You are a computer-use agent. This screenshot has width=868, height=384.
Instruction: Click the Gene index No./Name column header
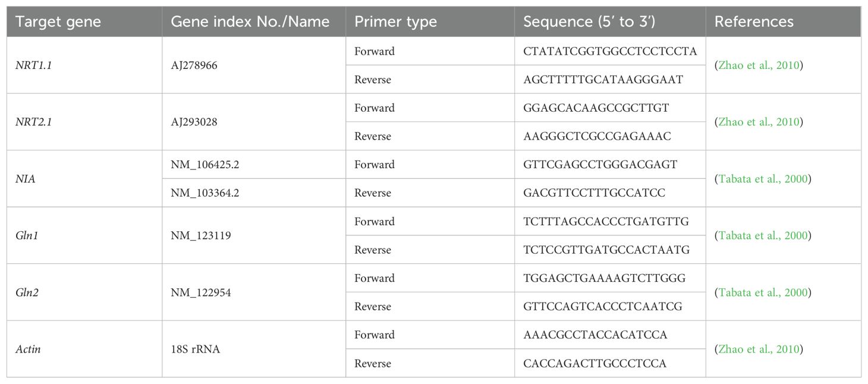point(250,22)
